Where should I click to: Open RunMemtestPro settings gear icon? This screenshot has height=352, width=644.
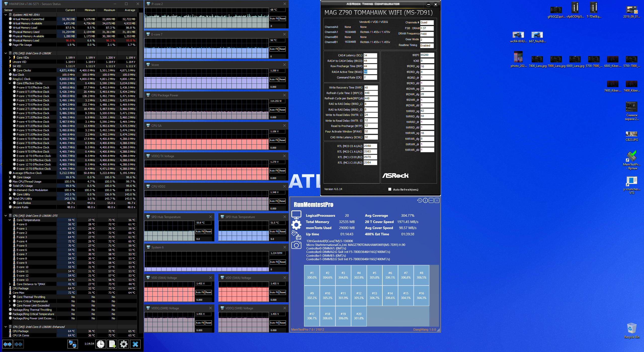point(296,225)
